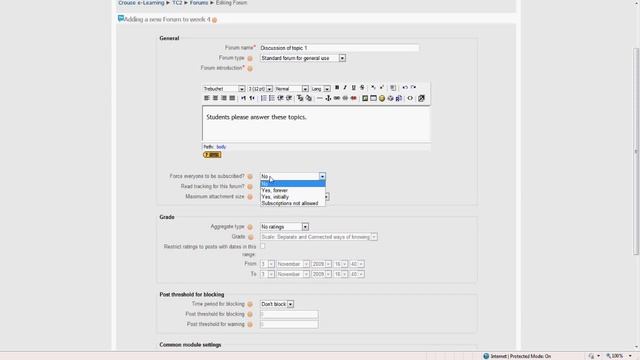The width and height of the screenshot is (640, 360).
Task: Tick the Restrict ratings to posts checkbox
Action: coord(263,246)
